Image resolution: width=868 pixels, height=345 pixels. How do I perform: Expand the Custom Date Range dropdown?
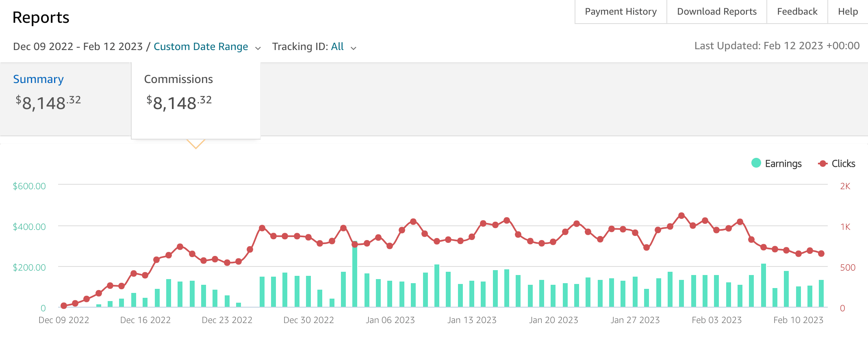tap(201, 47)
